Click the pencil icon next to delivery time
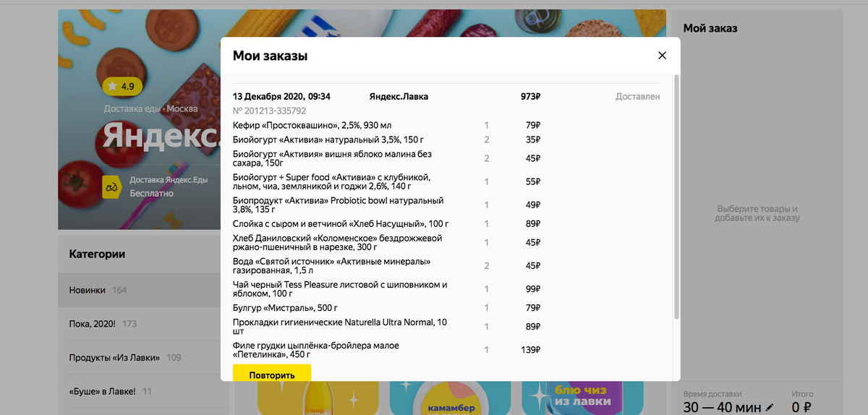 (x=770, y=408)
